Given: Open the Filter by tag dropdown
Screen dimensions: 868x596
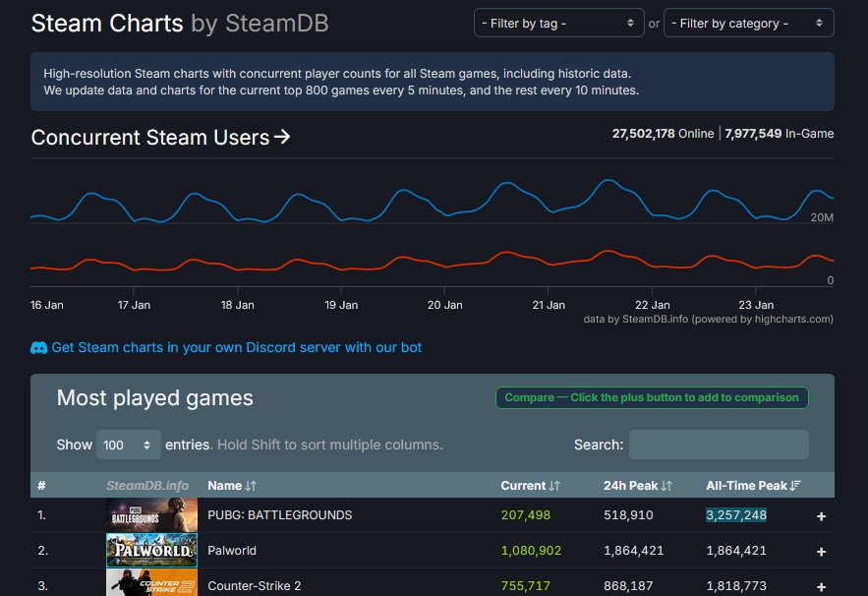Looking at the screenshot, I should pos(558,23).
